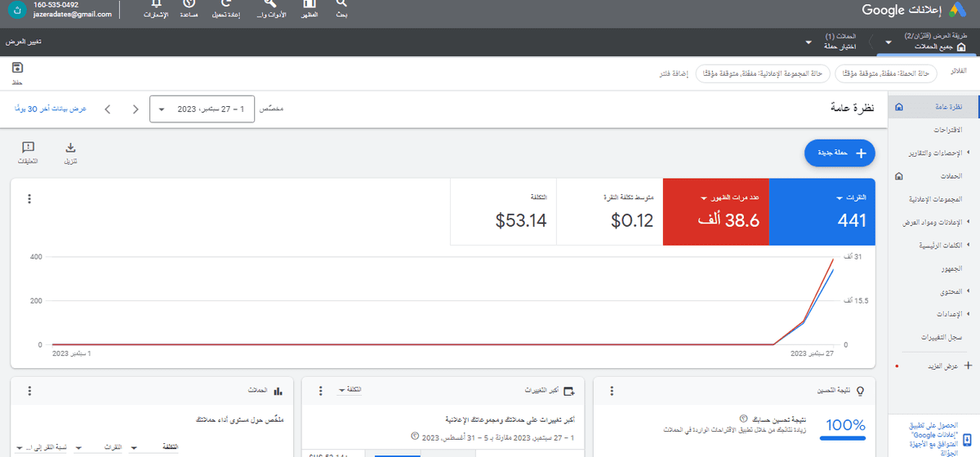Click the optimization score progress bar
980x457 pixels.
841,437
